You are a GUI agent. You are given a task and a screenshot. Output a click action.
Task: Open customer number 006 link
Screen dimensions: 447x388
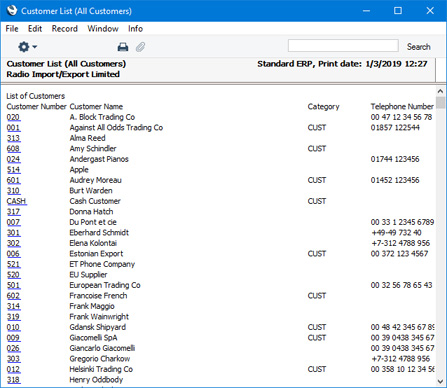(13, 254)
